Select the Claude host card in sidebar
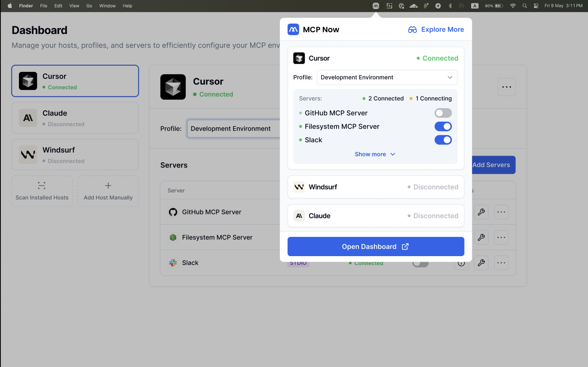Viewport: 588px width, 367px height. [x=75, y=118]
